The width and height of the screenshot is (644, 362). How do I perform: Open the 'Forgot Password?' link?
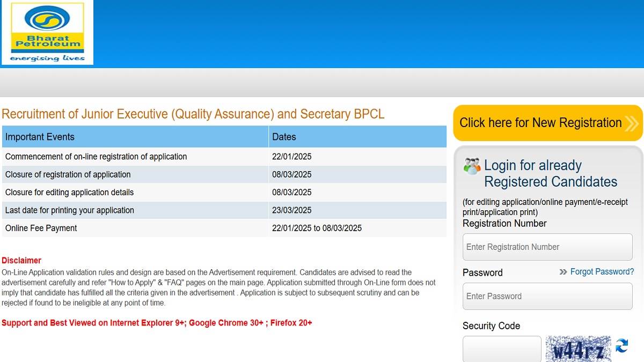(x=601, y=272)
